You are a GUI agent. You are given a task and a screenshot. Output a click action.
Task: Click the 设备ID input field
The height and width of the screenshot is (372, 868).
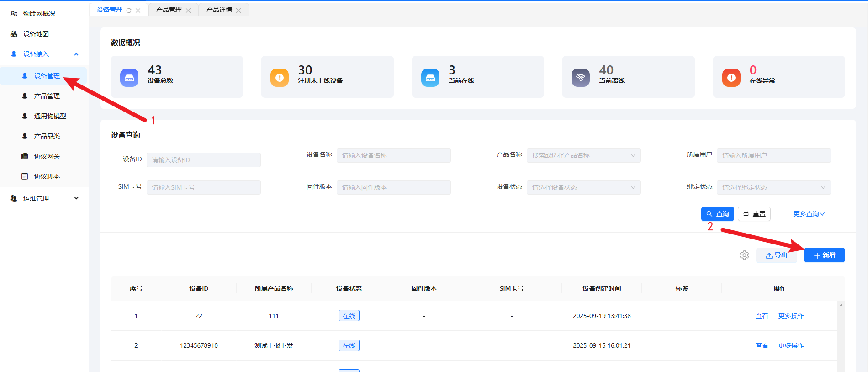click(x=203, y=160)
